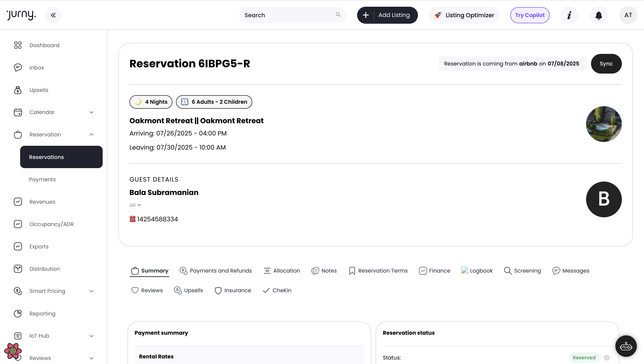Click the React Query devtools flower icon
This screenshot has height=364, width=644.
pos(13,351)
